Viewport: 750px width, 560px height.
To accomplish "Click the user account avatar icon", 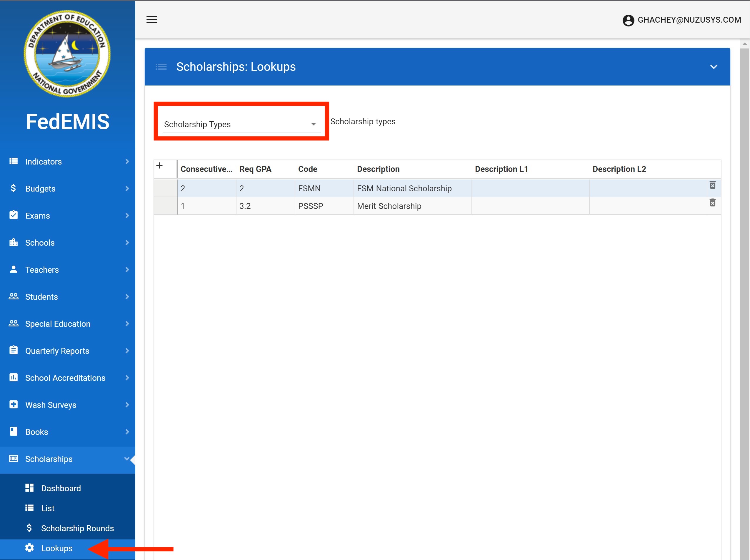I will pos(628,20).
